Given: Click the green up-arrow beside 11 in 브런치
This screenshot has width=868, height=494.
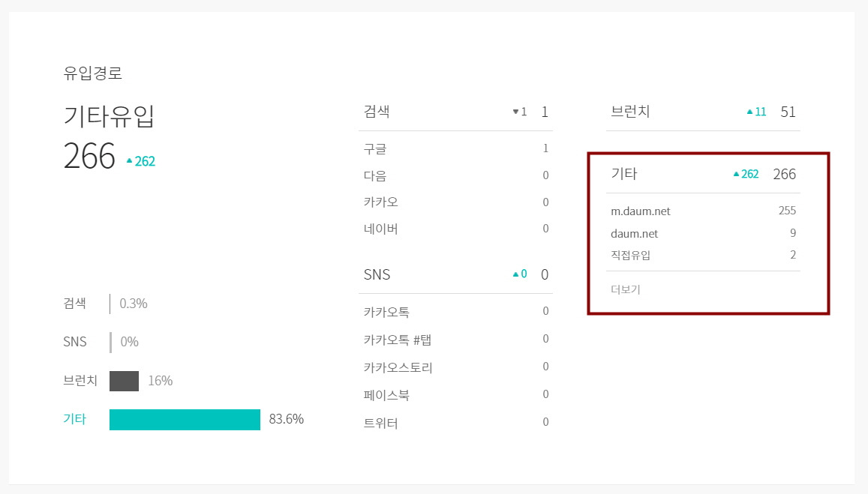Looking at the screenshot, I should pyautogui.click(x=749, y=112).
